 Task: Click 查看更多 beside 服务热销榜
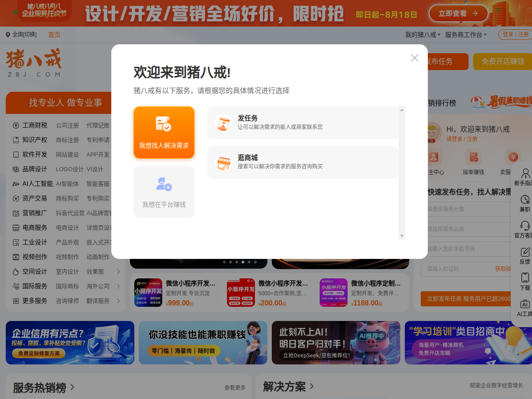click(x=235, y=387)
